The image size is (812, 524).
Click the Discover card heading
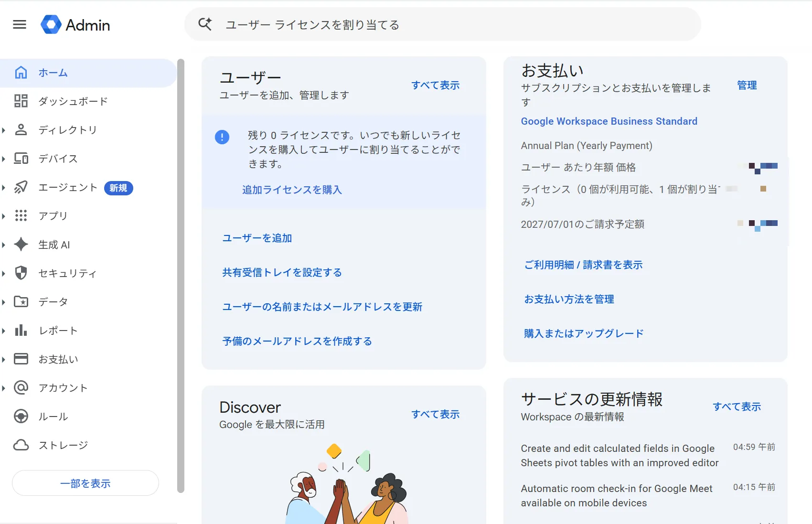(x=250, y=407)
